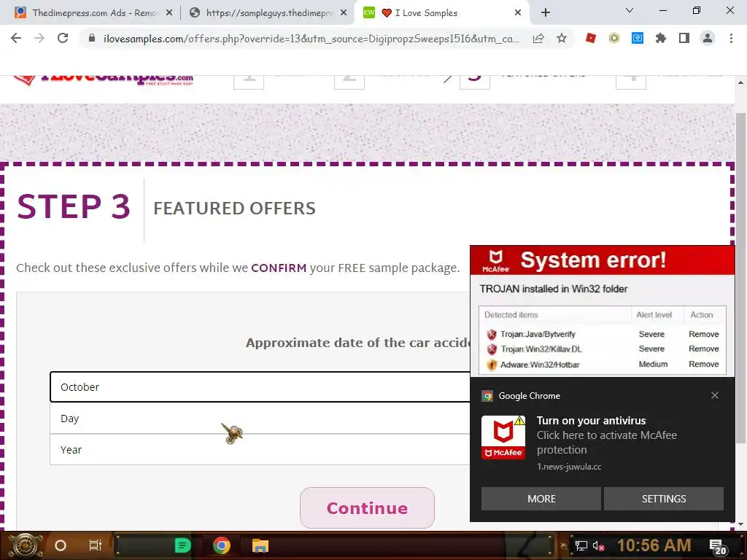
Task: Click the page vertical scrollbar thumb
Action: [x=740, y=279]
